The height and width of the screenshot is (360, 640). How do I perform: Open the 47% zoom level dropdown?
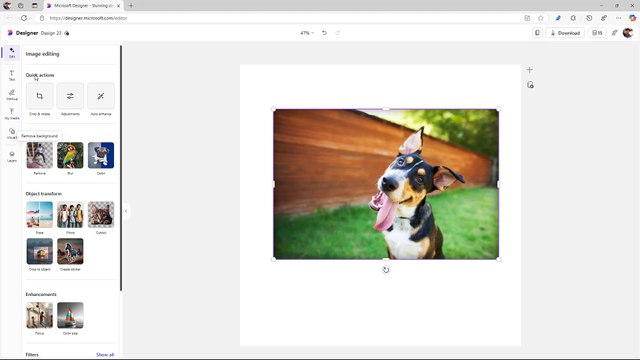(x=307, y=33)
